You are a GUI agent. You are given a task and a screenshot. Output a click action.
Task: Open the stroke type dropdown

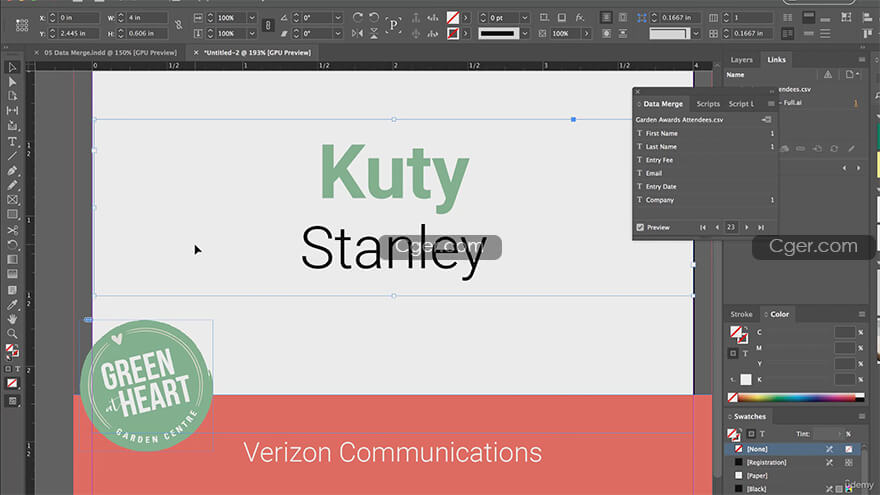point(525,34)
